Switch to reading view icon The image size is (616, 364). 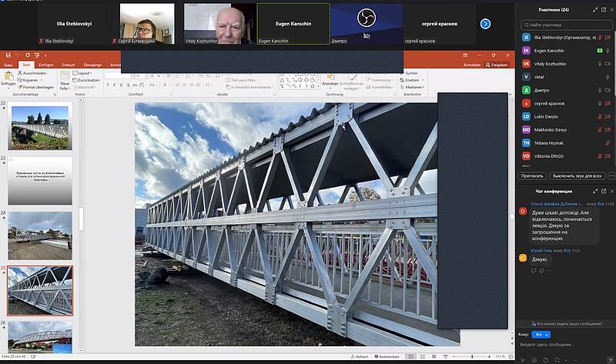tap(434, 356)
